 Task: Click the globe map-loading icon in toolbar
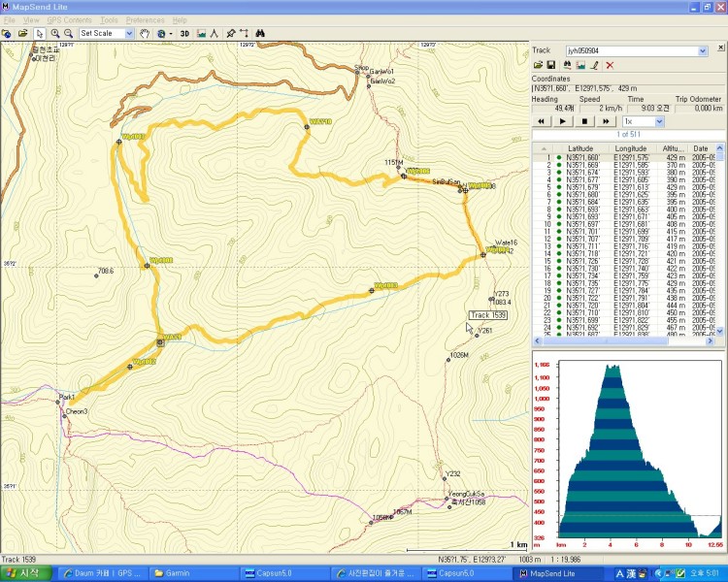click(7, 33)
